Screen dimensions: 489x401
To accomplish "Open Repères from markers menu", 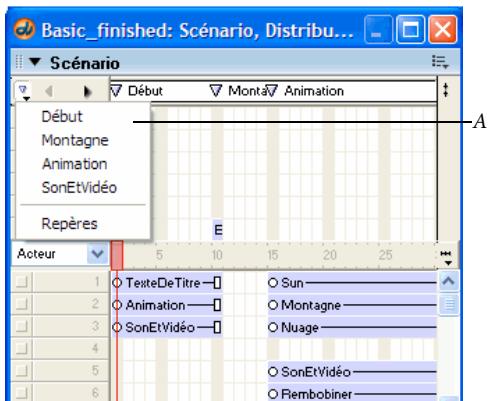I will (x=69, y=224).
